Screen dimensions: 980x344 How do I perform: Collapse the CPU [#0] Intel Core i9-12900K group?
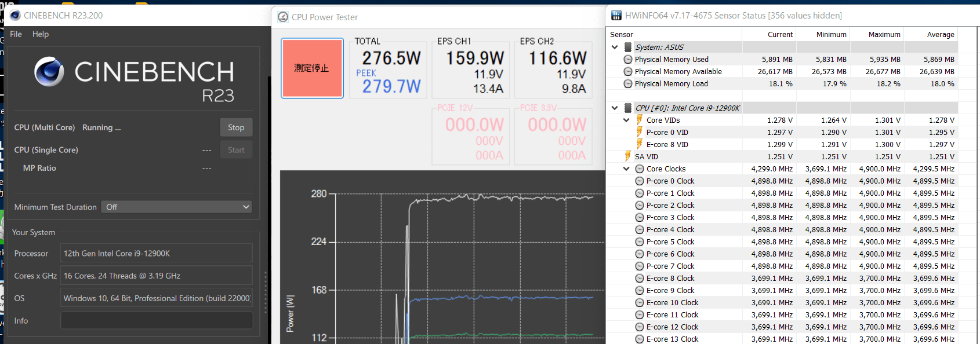point(615,108)
